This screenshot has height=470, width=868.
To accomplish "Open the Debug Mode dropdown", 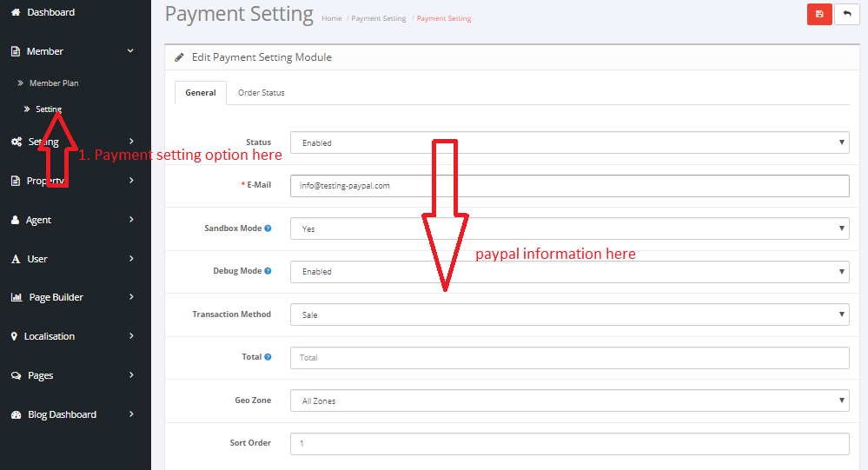I will [569, 272].
